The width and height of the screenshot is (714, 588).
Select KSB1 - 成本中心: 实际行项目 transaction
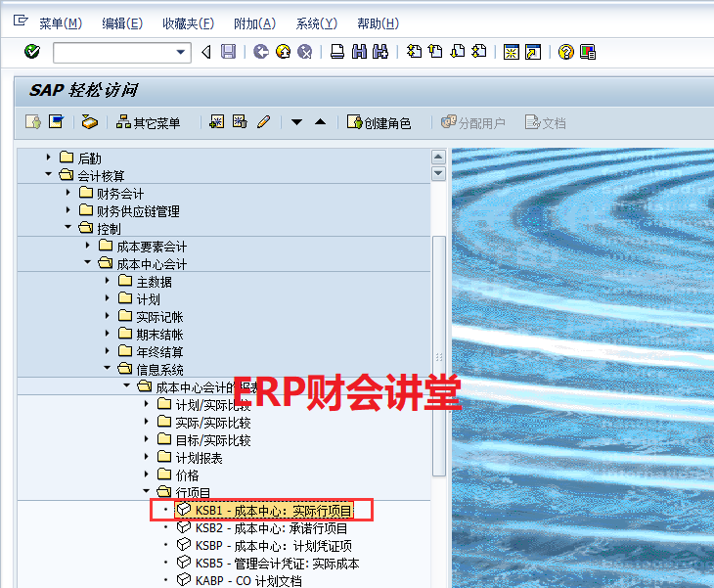coord(272,511)
